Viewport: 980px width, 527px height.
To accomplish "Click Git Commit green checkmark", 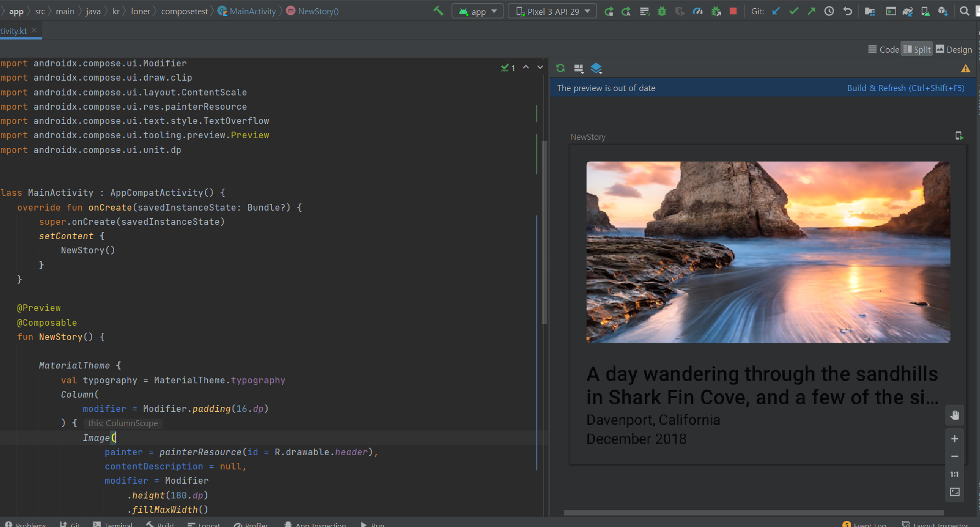I will [x=794, y=11].
